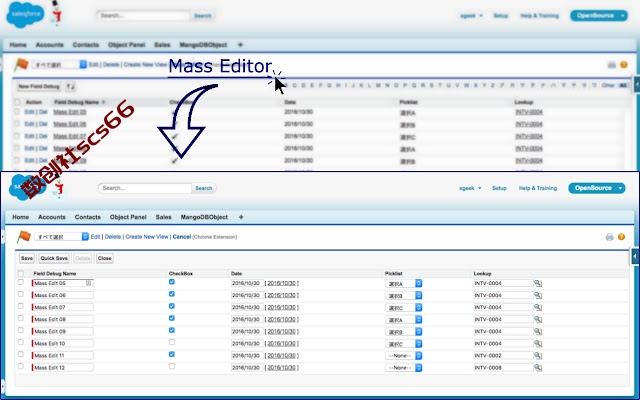This screenshot has height=400, width=640.
Task: Open Setup link in lower page
Action: 499,188
